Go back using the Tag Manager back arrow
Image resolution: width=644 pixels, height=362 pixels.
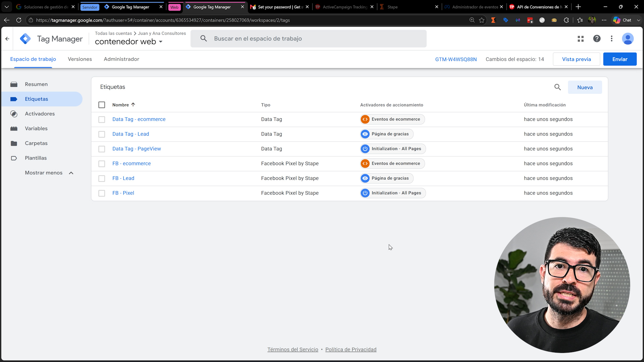(7, 39)
